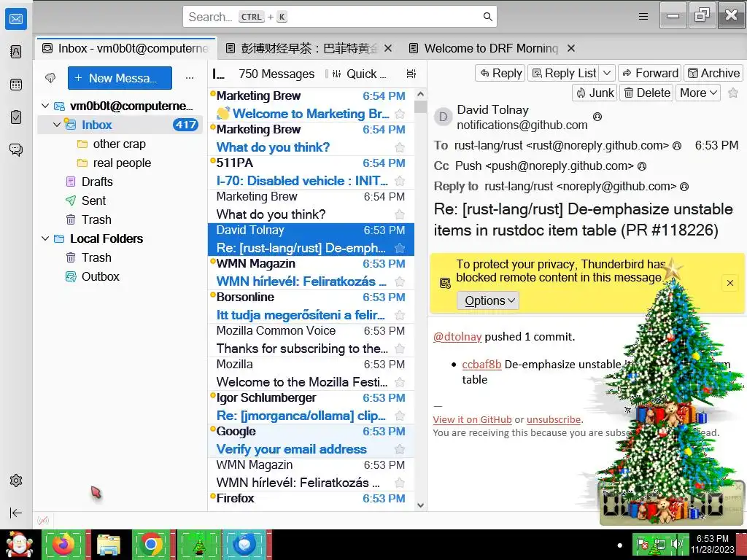Click online status icon in status bar
Screen dimensions: 747x560
pos(43,521)
